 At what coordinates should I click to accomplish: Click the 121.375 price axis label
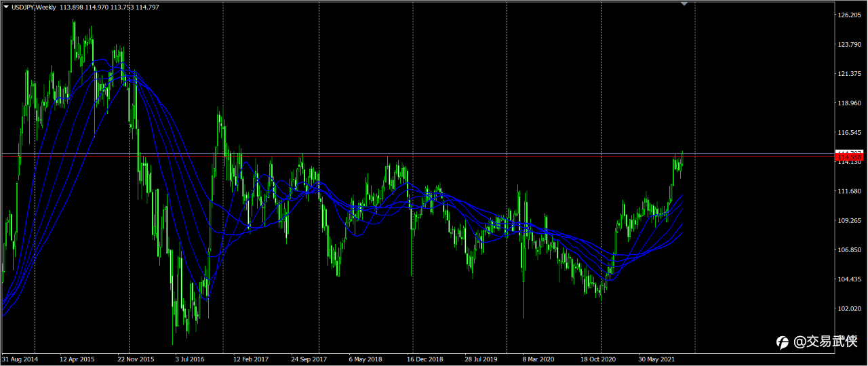pyautogui.click(x=850, y=74)
